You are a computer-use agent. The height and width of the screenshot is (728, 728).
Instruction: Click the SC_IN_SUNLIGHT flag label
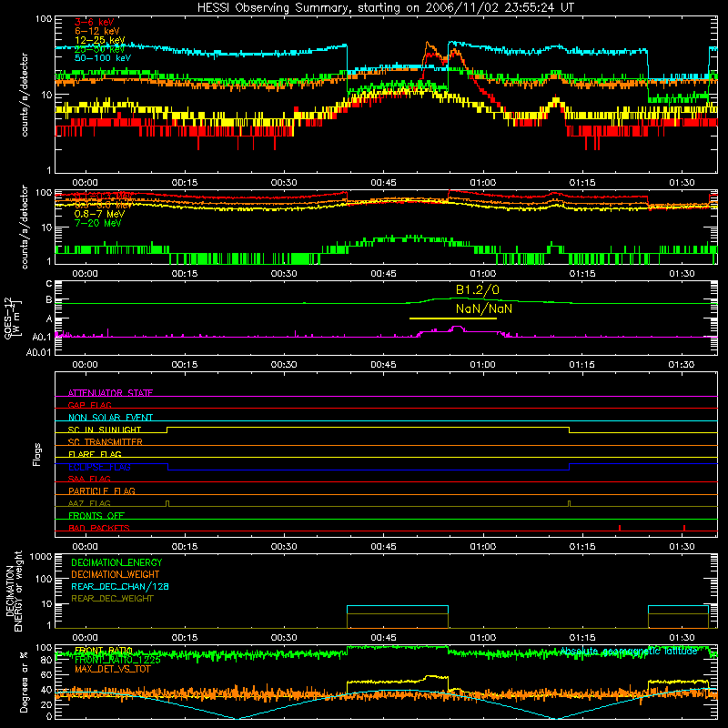point(105,430)
